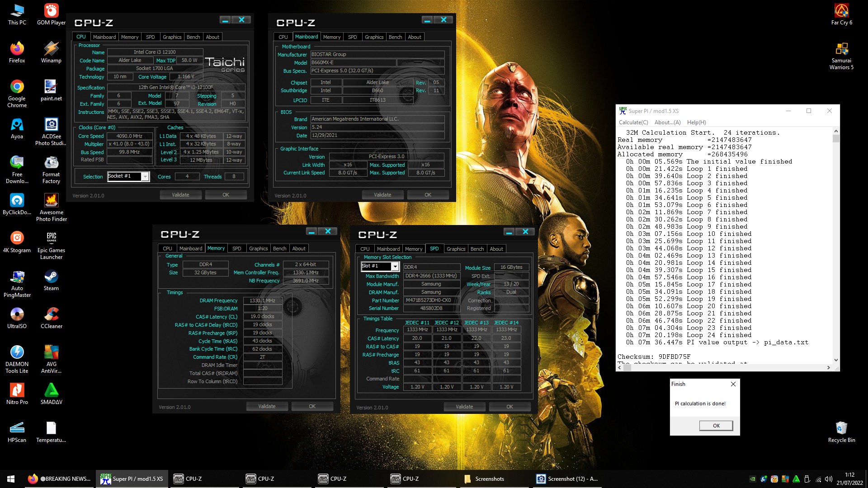Click the taskbar clock and date
This screenshot has width=868, height=488.
point(849,479)
